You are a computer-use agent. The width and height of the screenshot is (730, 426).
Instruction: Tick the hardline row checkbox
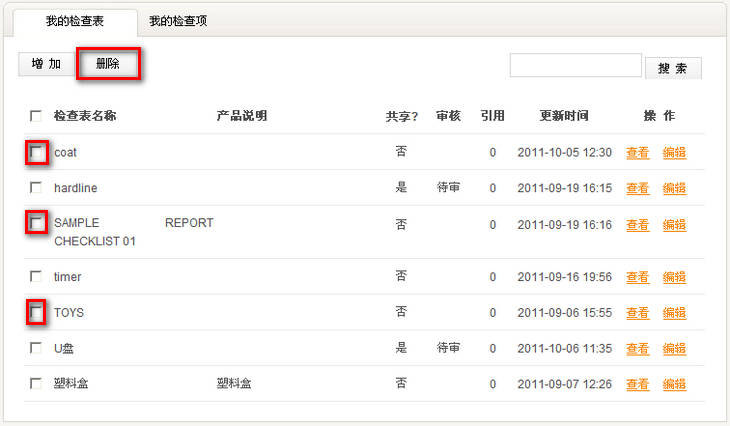[x=36, y=188]
